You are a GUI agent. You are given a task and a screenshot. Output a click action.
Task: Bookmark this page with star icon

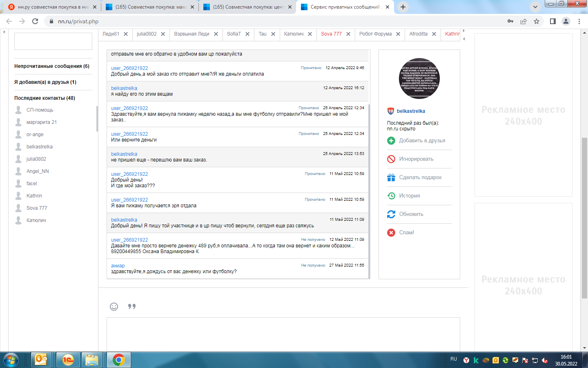click(x=537, y=21)
